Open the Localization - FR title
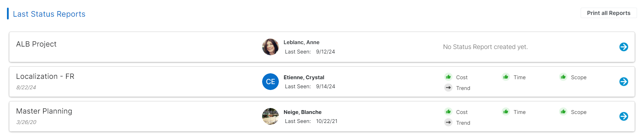 click(x=45, y=76)
